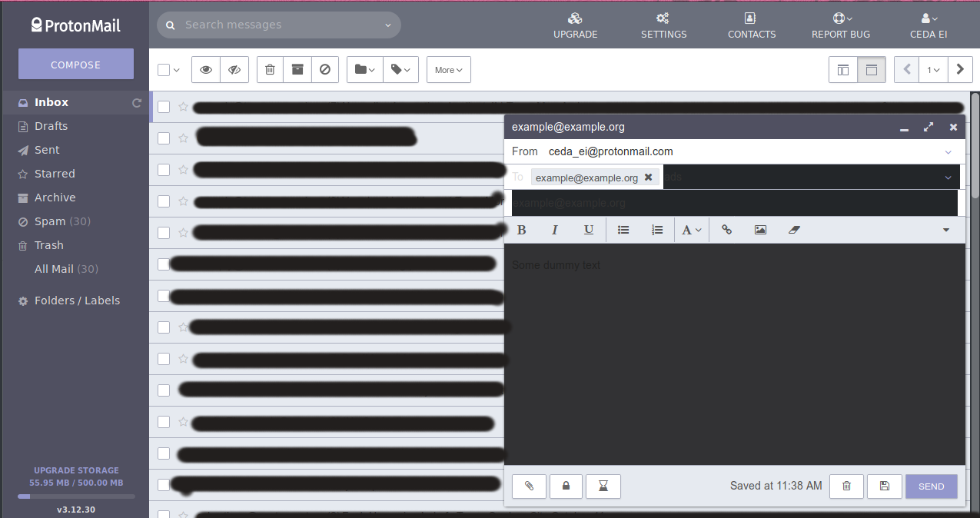Click the COMPOSE button
The image size is (980, 518).
coord(76,65)
